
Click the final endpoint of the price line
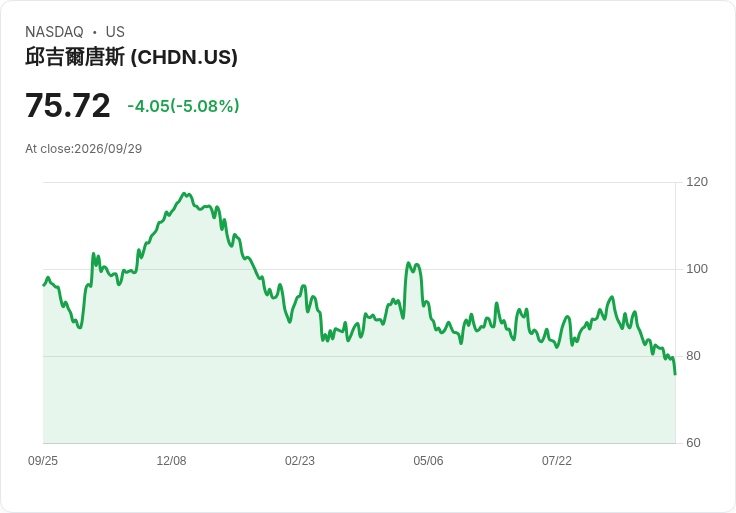675,374
